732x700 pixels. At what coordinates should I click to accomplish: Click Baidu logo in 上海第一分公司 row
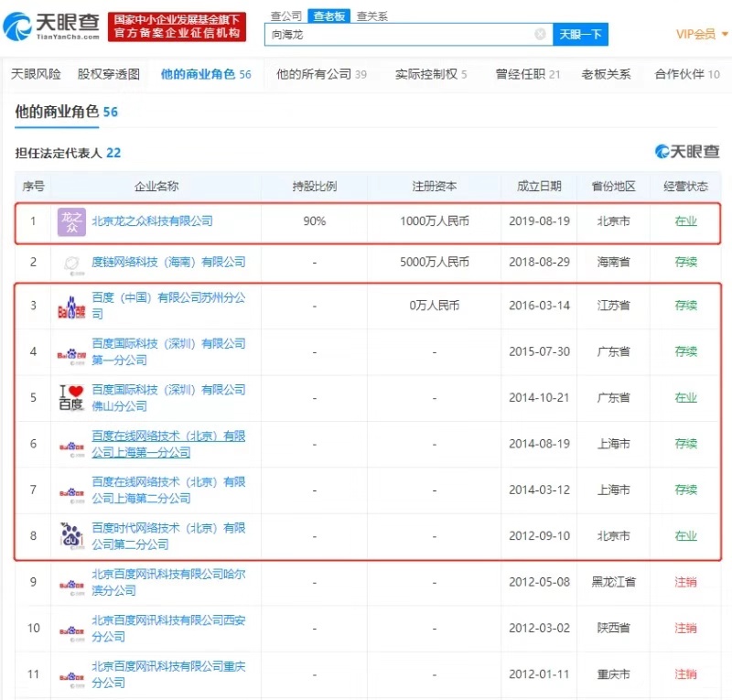click(71, 447)
